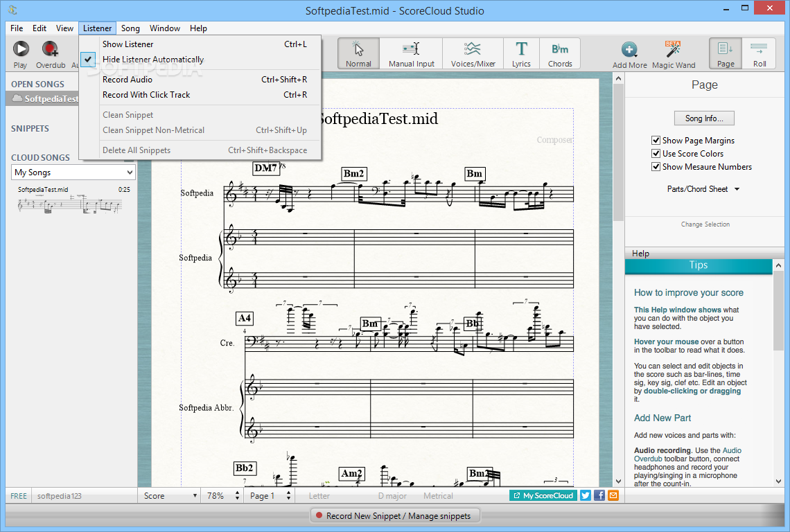This screenshot has width=790, height=532.
Task: Expand the Parts/Chord Sheet dropdown
Action: [x=703, y=189]
